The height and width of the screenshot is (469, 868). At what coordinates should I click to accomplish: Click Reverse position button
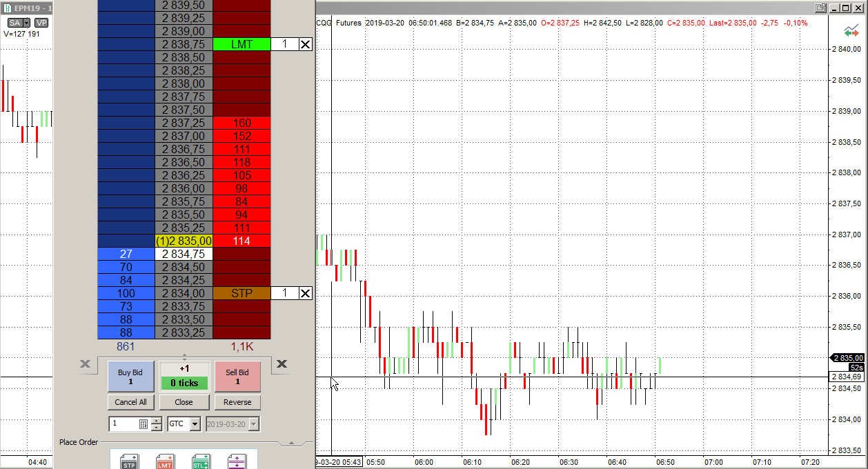coord(237,402)
